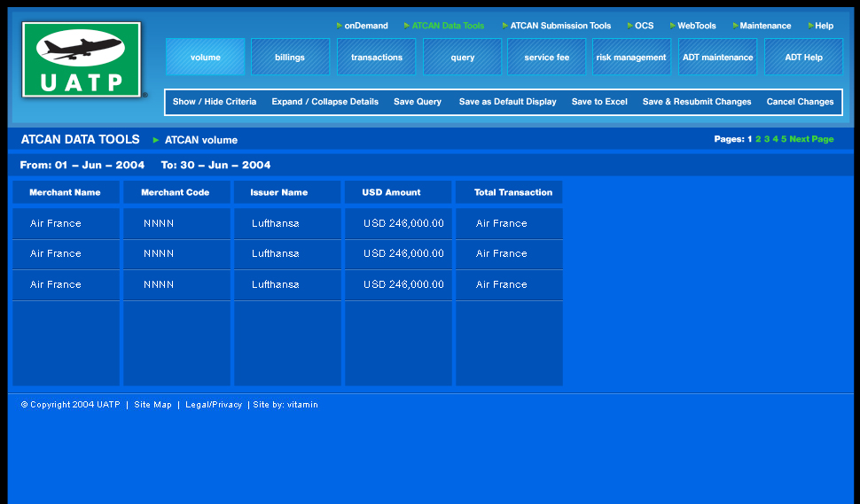The height and width of the screenshot is (504, 860).
Task: Go to page 2 of results
Action: tap(758, 139)
